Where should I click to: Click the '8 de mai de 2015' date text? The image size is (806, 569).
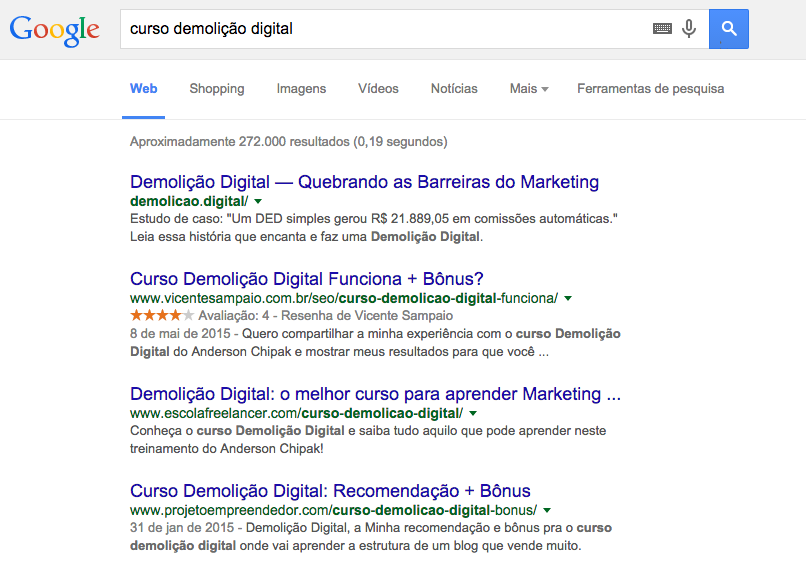coord(180,334)
